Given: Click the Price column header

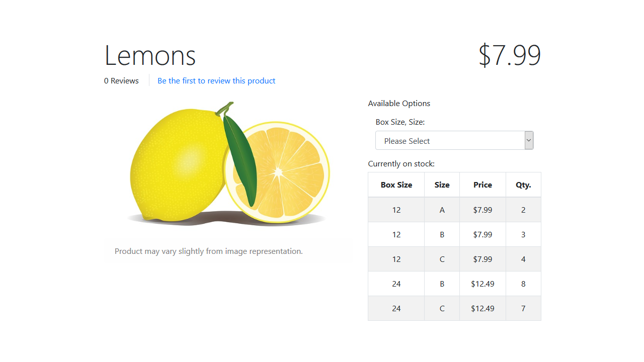Looking at the screenshot, I should (x=482, y=185).
